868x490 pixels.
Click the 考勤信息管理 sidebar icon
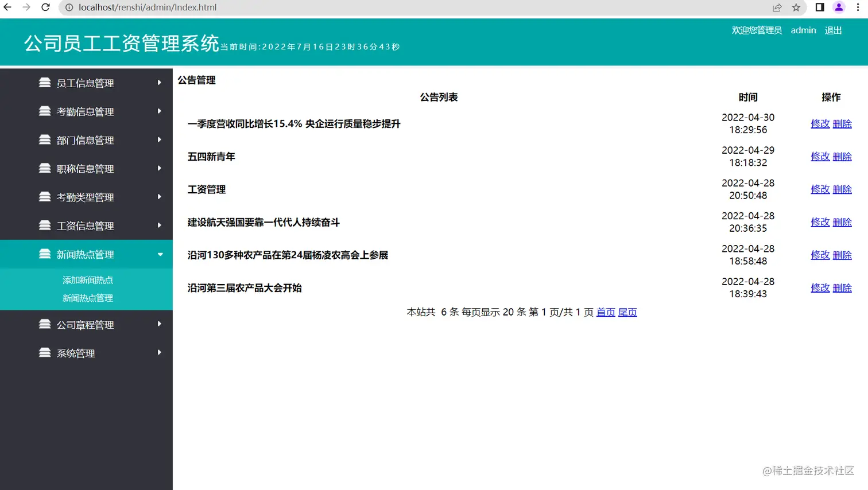[x=46, y=111]
